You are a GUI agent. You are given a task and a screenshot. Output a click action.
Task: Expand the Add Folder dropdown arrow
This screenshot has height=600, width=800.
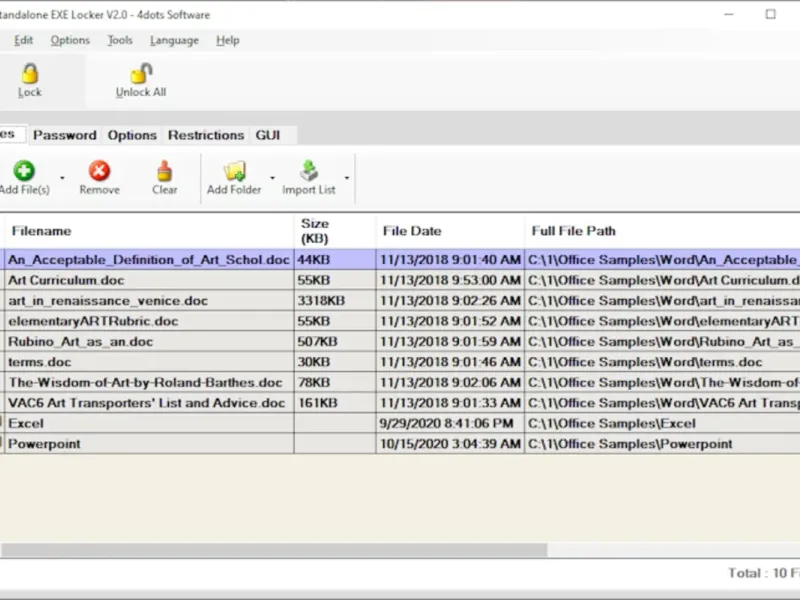272,178
